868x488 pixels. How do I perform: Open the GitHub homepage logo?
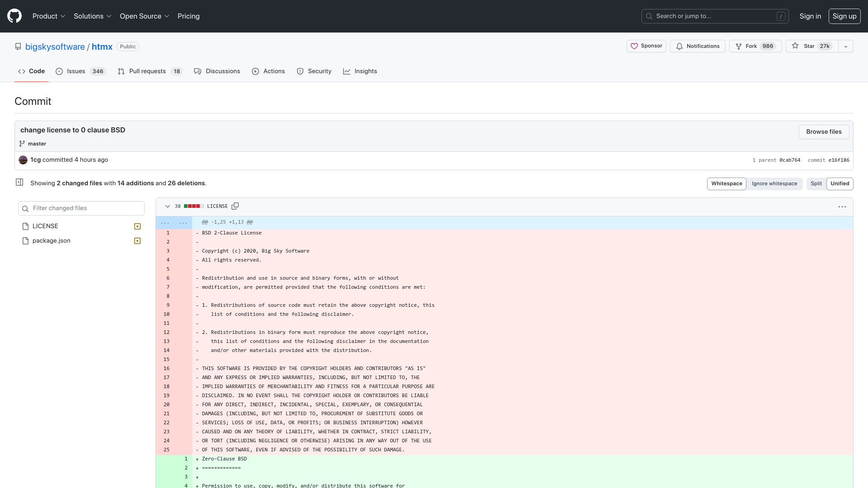[14, 16]
